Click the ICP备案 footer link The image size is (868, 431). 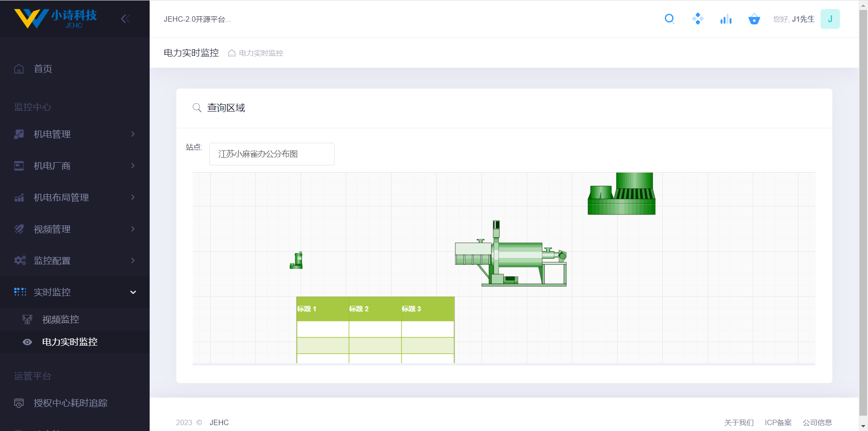point(778,422)
